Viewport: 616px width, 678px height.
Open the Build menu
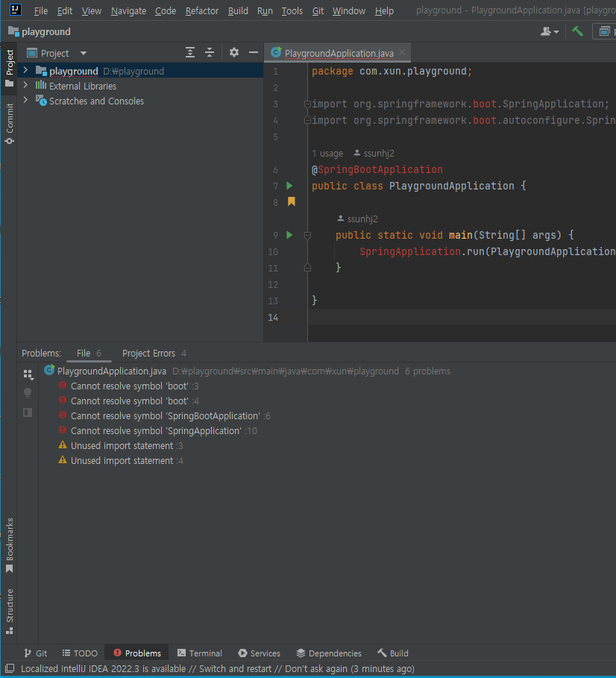coord(238,10)
